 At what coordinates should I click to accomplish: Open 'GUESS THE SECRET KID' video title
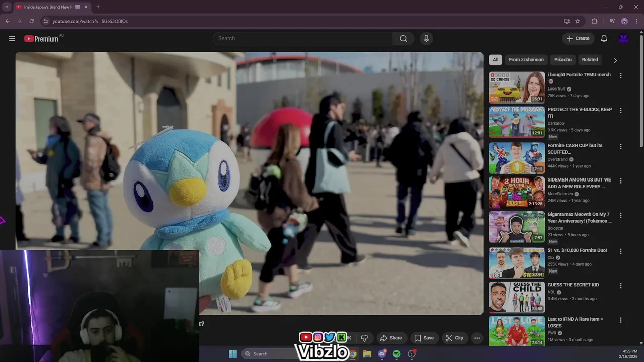click(573, 285)
